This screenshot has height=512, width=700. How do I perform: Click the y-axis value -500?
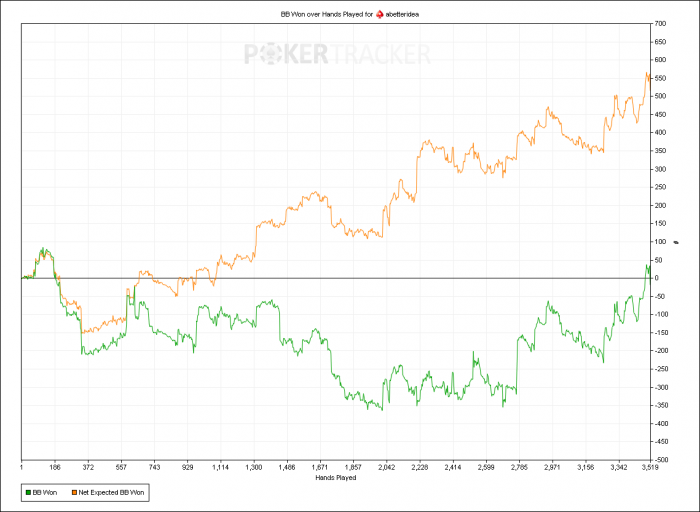pyautogui.click(x=661, y=460)
